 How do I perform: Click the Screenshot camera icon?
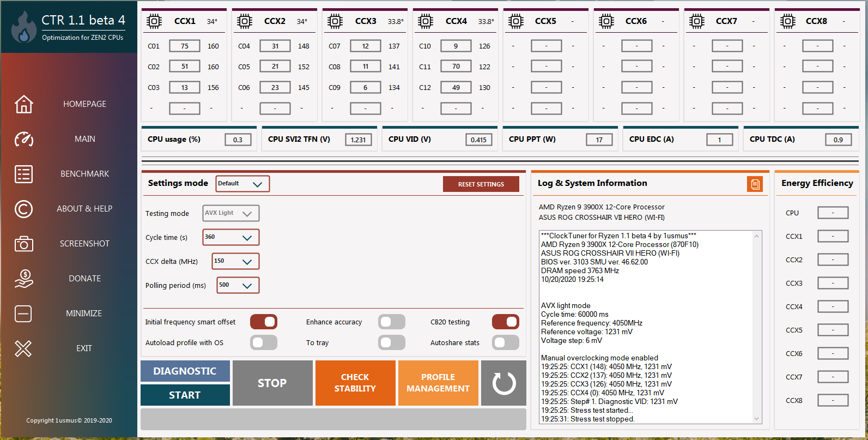(x=23, y=244)
